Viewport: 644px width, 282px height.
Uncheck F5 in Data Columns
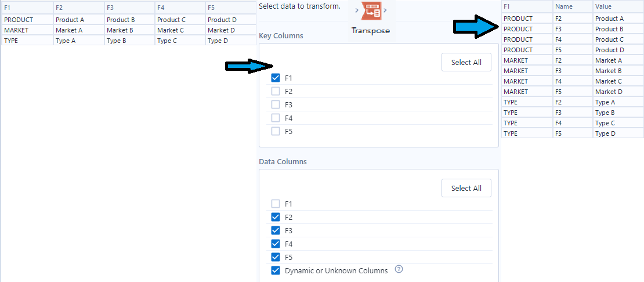(x=276, y=257)
